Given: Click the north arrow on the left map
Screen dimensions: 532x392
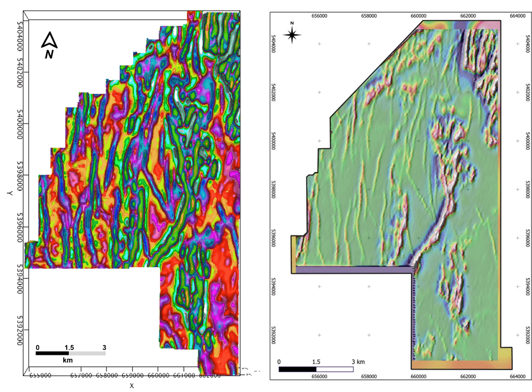Looking at the screenshot, I should click(49, 40).
